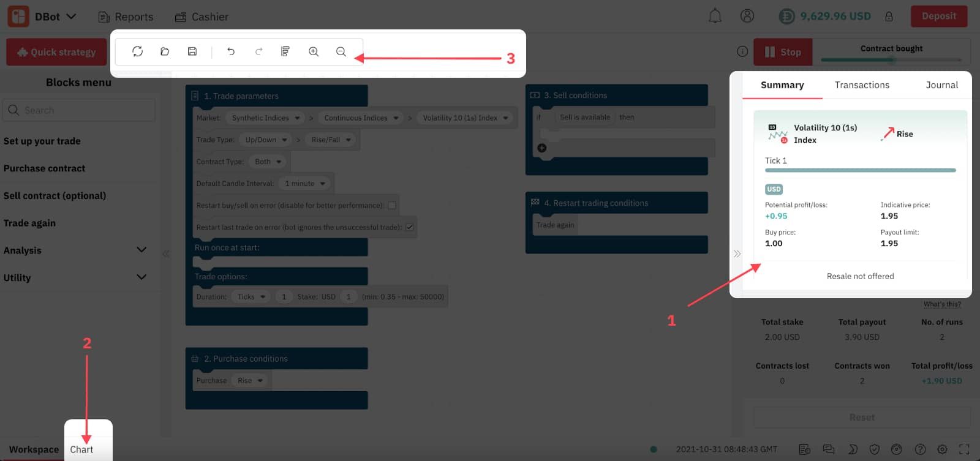Click the info icon beside Stop
The height and width of the screenshot is (461, 980).
[x=742, y=51]
